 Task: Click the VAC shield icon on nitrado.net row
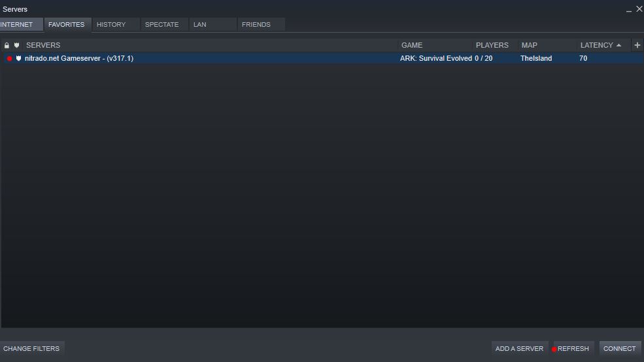[18, 58]
